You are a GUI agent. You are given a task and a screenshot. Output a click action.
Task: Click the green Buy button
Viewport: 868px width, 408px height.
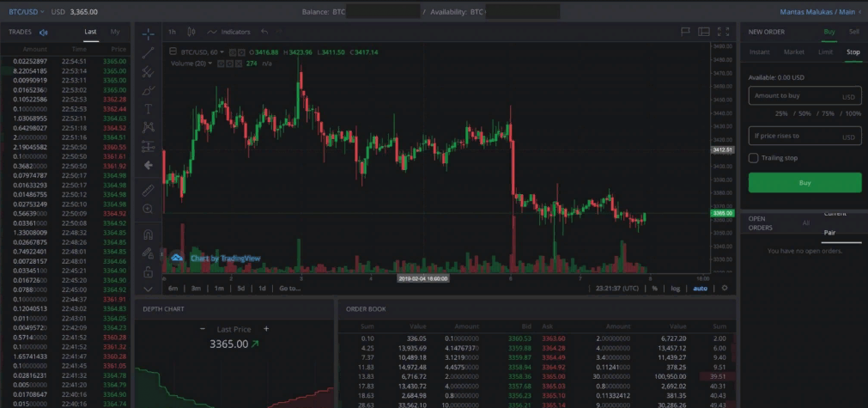tap(804, 183)
